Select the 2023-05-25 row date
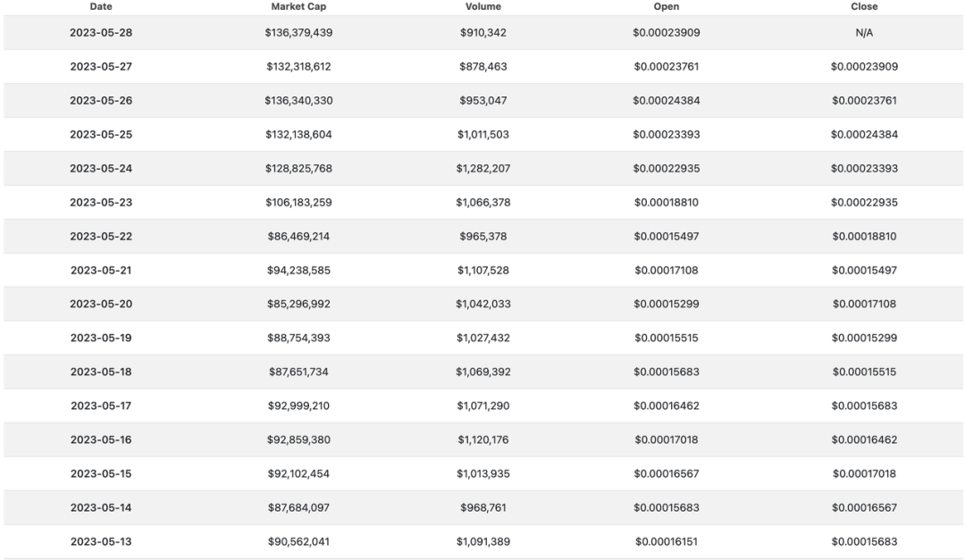This screenshot has height=560, width=965. (101, 134)
